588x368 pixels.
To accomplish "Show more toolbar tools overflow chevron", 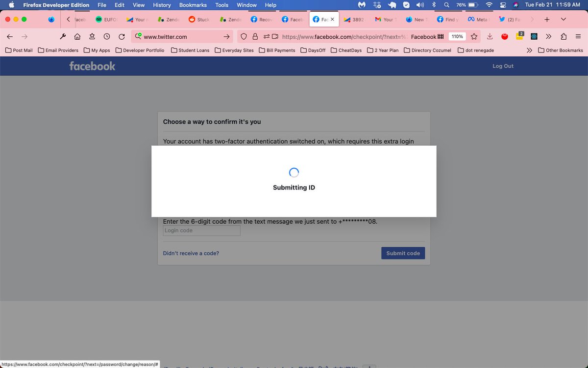I will pyautogui.click(x=549, y=36).
